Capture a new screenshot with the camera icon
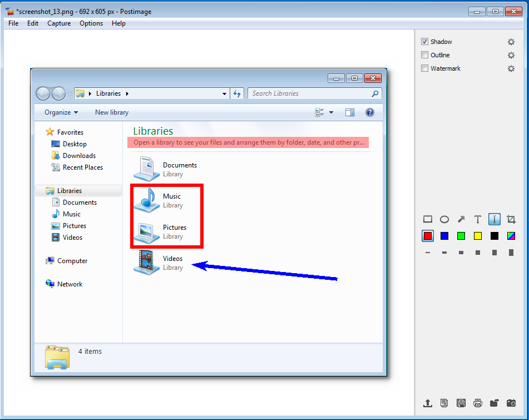Viewport: 529px width, 420px height. [x=511, y=403]
